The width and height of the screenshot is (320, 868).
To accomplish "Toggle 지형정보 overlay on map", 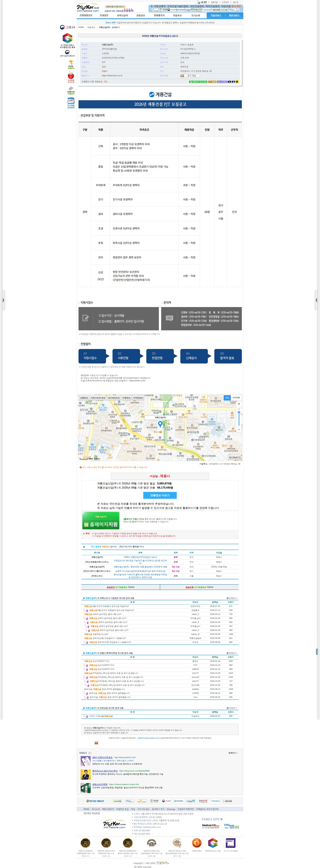I will tap(126, 398).
